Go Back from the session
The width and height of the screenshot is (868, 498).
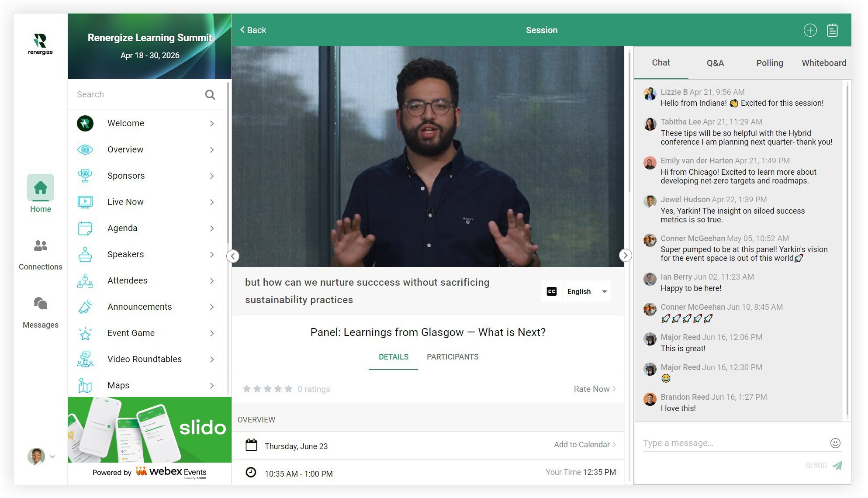coord(253,30)
